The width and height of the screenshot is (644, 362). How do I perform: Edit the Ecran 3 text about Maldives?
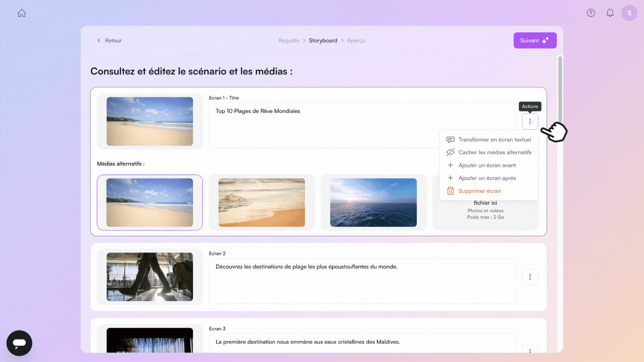coord(362,343)
